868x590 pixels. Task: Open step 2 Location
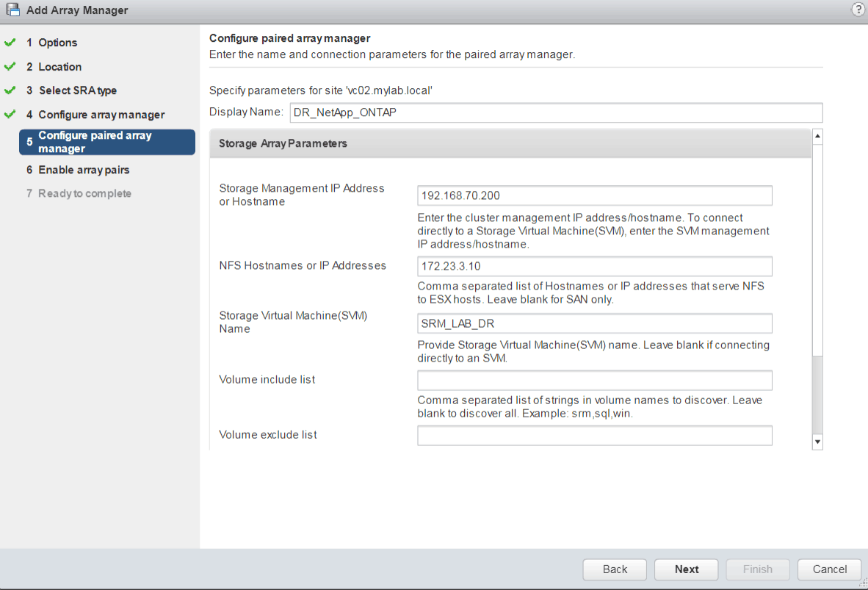click(59, 67)
